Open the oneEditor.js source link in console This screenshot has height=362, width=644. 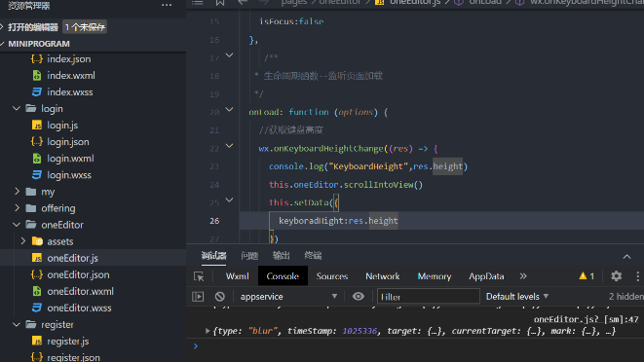pos(587,319)
